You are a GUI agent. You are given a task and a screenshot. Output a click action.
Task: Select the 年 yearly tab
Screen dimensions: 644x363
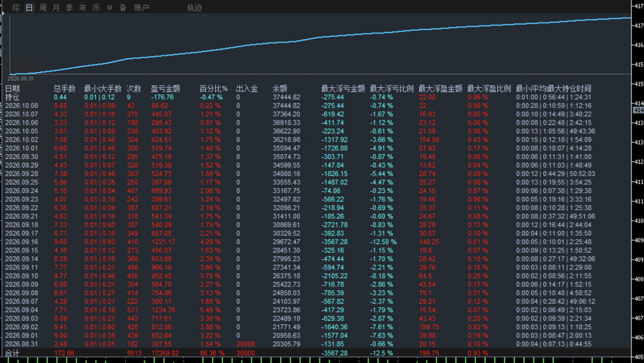(x=83, y=8)
